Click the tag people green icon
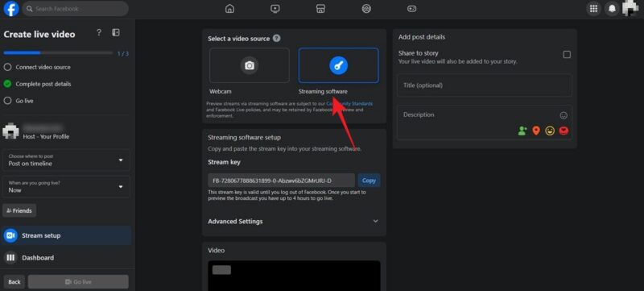The width and height of the screenshot is (644, 291). click(522, 131)
